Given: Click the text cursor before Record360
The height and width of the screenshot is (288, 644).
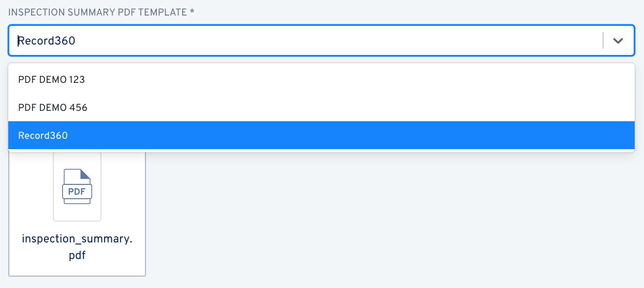Looking at the screenshot, I should (18, 41).
